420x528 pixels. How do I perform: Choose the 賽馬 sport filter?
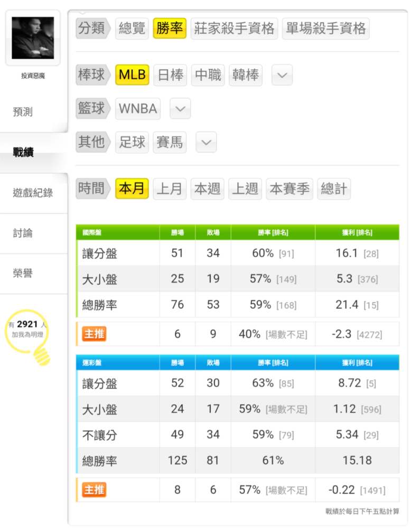pyautogui.click(x=170, y=142)
